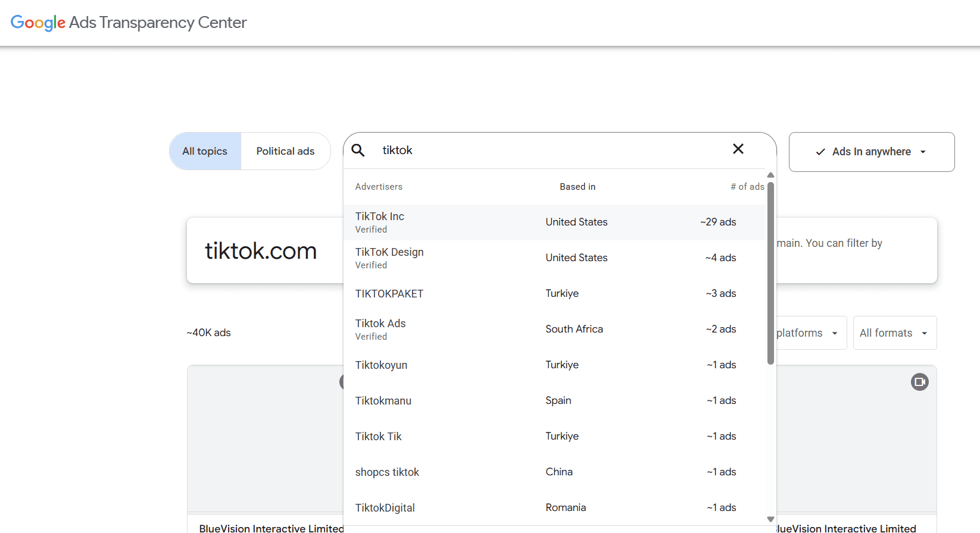Click the suggestion list scroll-up arrow
This screenshot has height=533, width=980.
pyautogui.click(x=770, y=175)
